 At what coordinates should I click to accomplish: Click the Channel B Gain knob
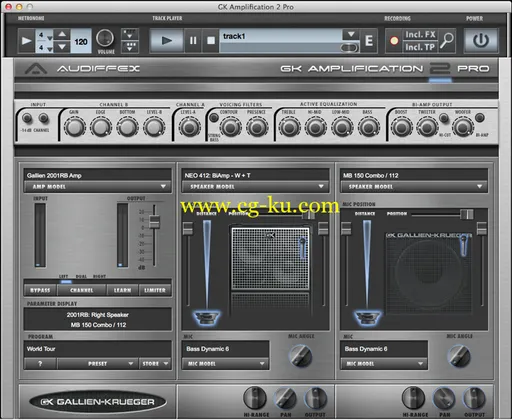coord(74,127)
